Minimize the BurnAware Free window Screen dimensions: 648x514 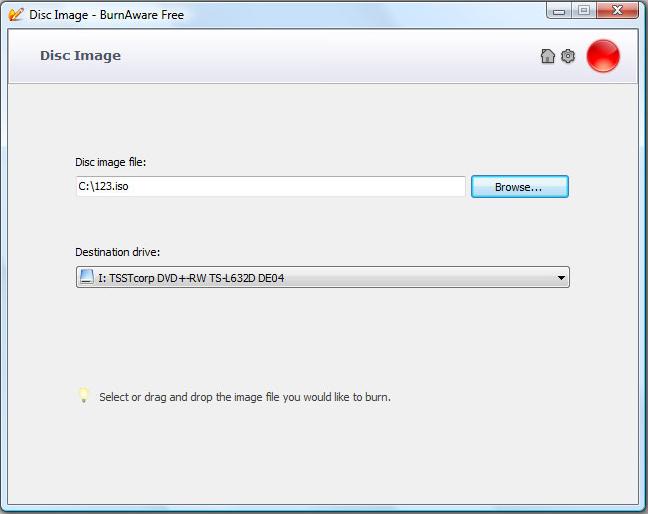pyautogui.click(x=559, y=11)
